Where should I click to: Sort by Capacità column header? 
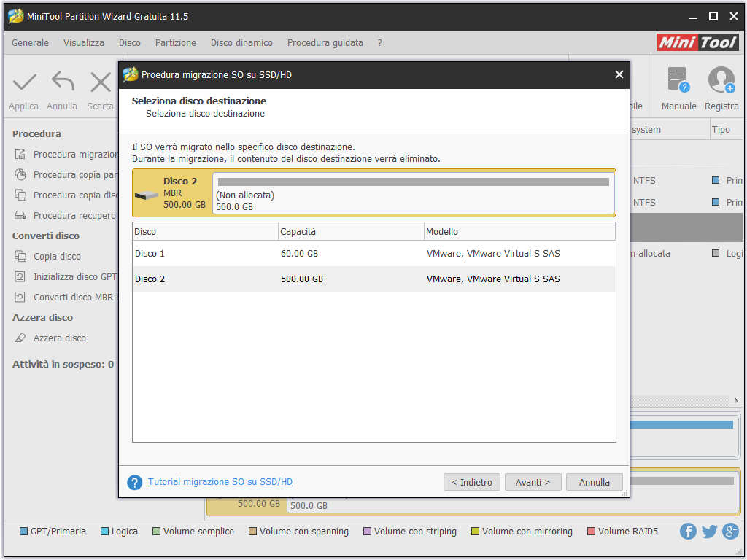(351, 232)
